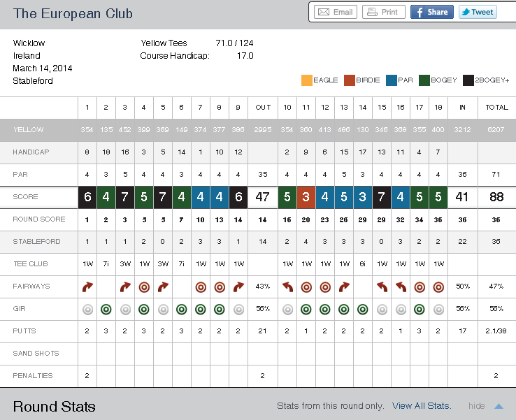Click The European Club title
Screen dimensions: 516x420
73,14
